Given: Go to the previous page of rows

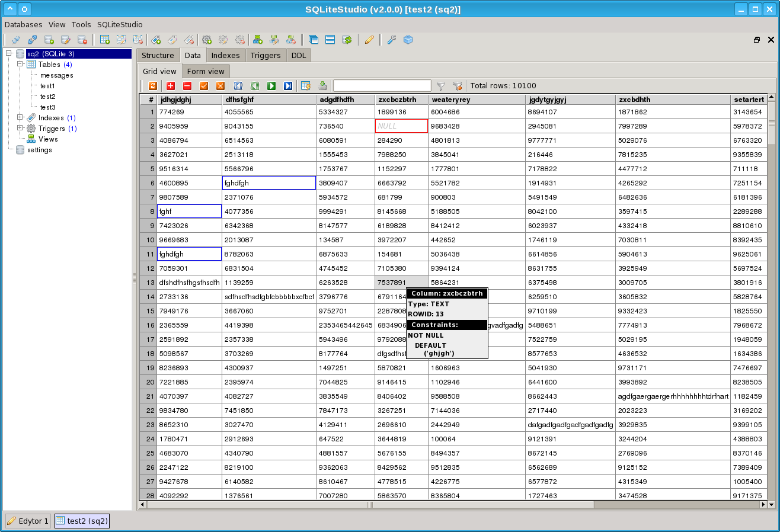Looking at the screenshot, I should (255, 86).
